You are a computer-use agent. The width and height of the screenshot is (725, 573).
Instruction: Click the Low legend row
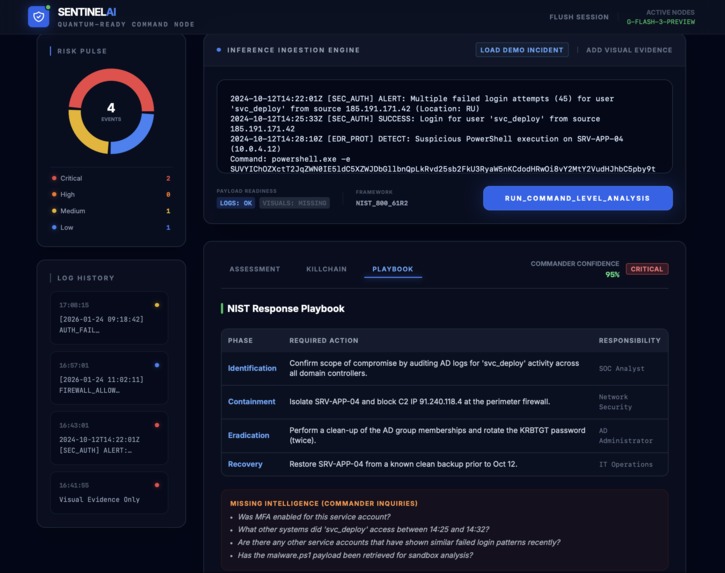(x=111, y=228)
